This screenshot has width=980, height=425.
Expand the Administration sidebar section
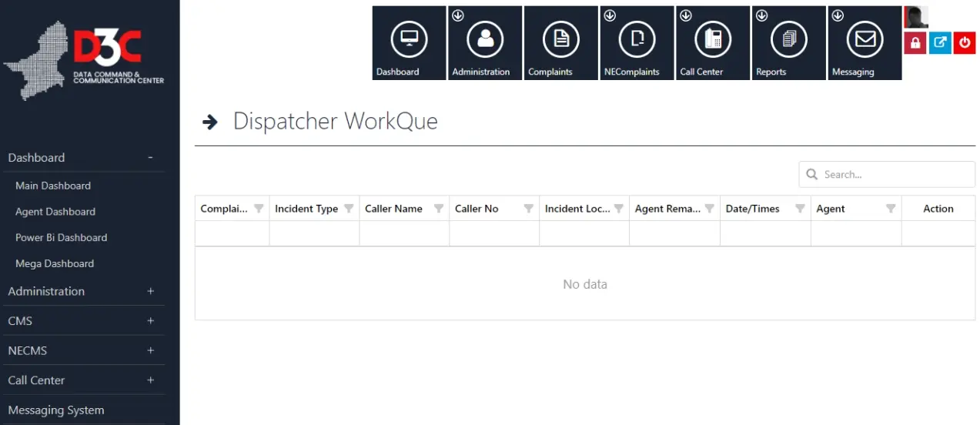pyautogui.click(x=150, y=291)
